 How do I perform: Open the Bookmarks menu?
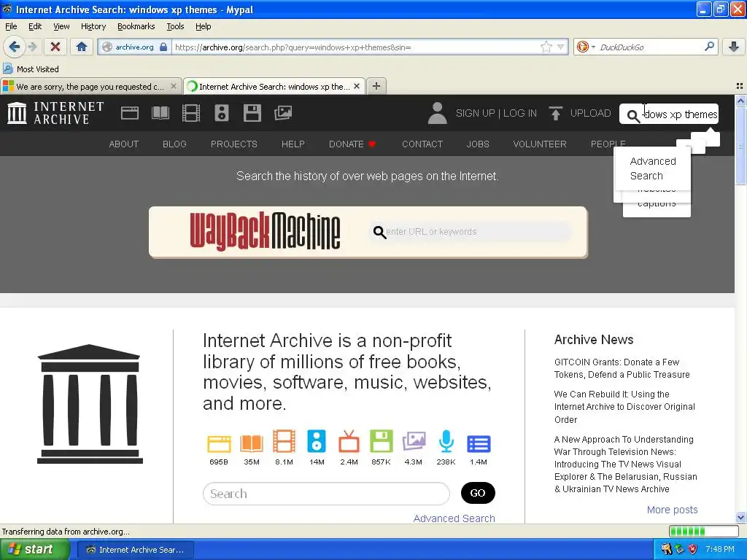(x=136, y=26)
